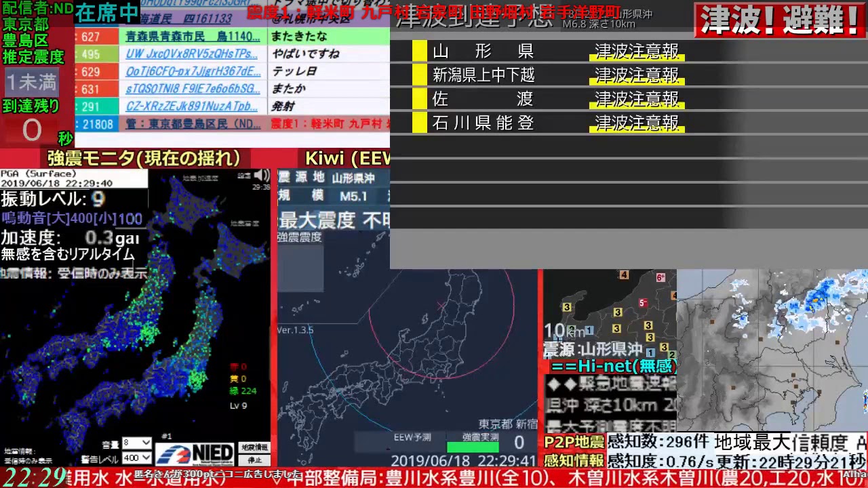Viewport: 868px width, 488px height.
Task: Click comment number 495
Action: click(x=90, y=54)
